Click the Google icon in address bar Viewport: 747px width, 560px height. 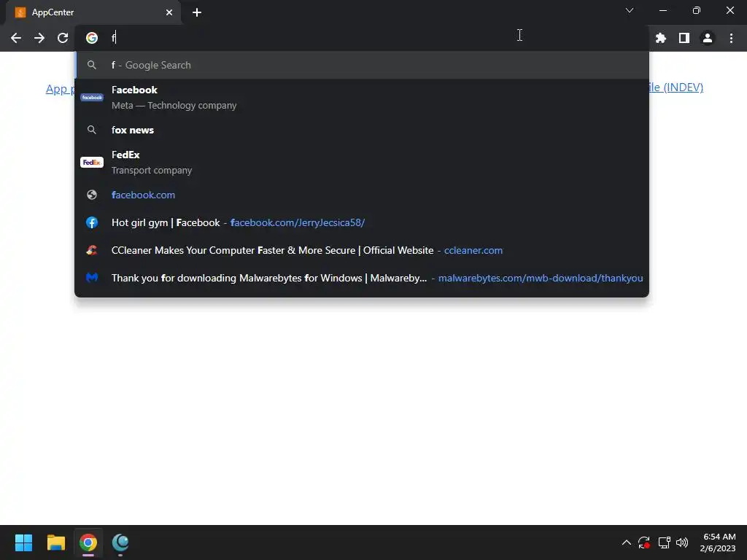pyautogui.click(x=92, y=38)
